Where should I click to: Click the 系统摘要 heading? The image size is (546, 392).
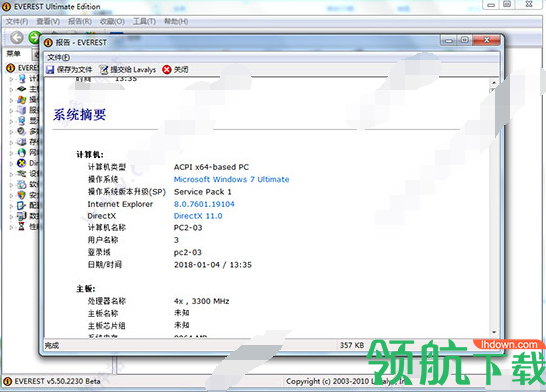pos(79,115)
